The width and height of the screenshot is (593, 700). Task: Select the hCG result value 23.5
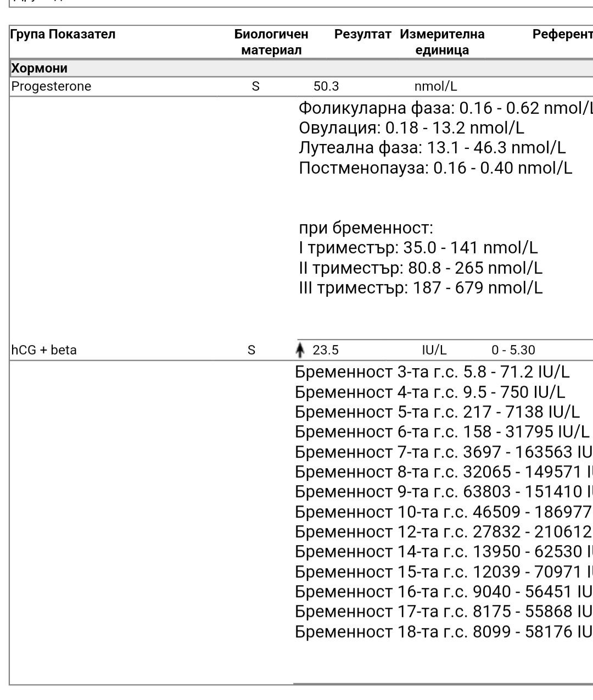[326, 350]
